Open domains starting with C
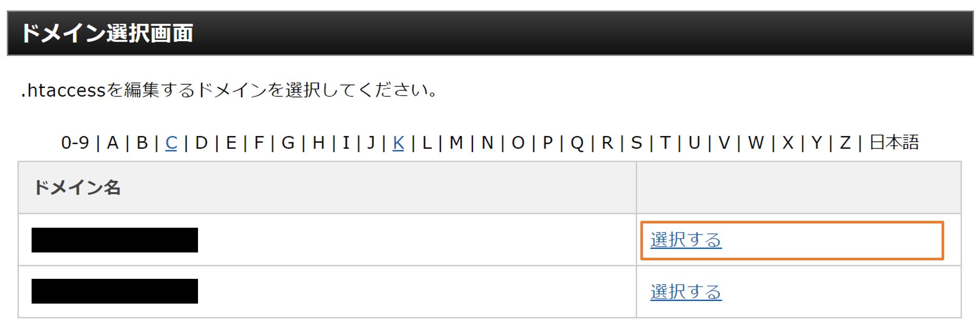 [171, 143]
